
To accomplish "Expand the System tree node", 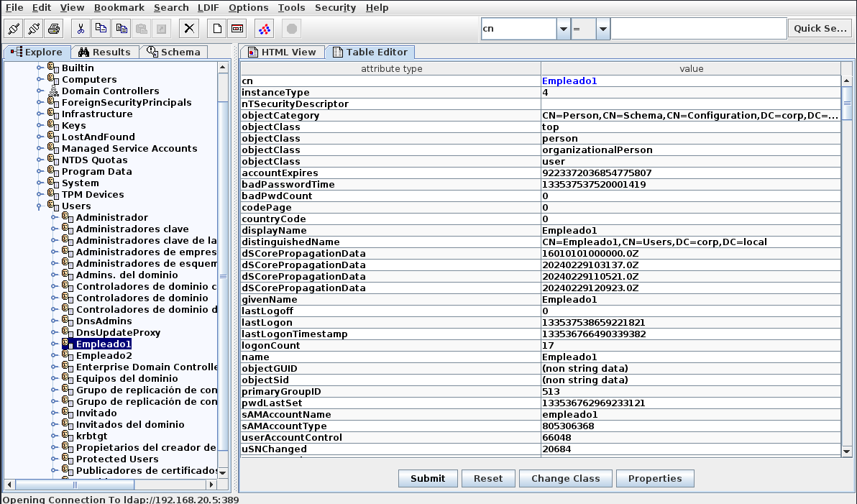I will [x=40, y=183].
